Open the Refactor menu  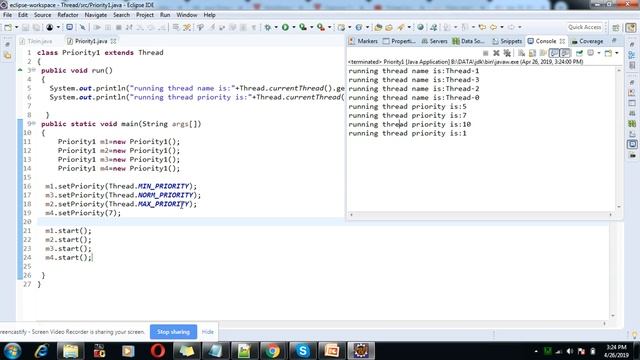(x=68, y=15)
